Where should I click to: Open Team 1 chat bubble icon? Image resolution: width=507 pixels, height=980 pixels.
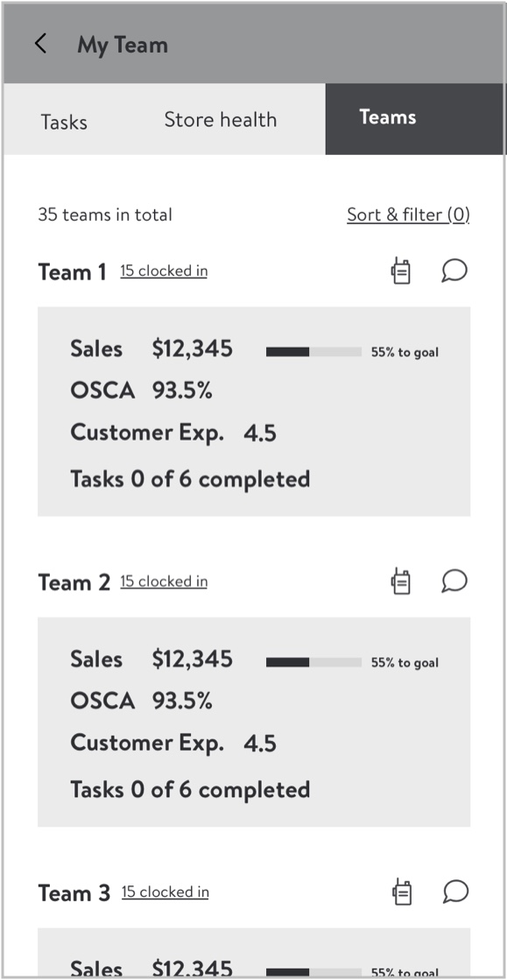click(x=454, y=271)
